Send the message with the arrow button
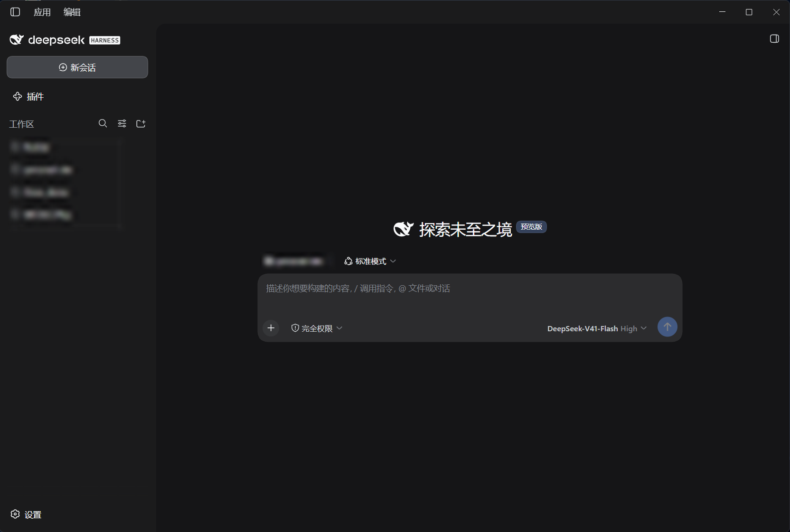Screen dimensions: 790x532 [x=667, y=327]
